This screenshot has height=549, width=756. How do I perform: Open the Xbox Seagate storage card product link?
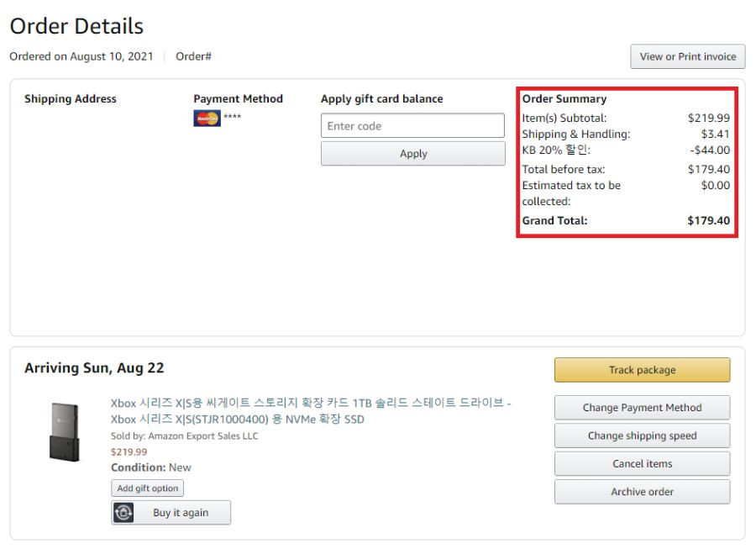[x=311, y=411]
